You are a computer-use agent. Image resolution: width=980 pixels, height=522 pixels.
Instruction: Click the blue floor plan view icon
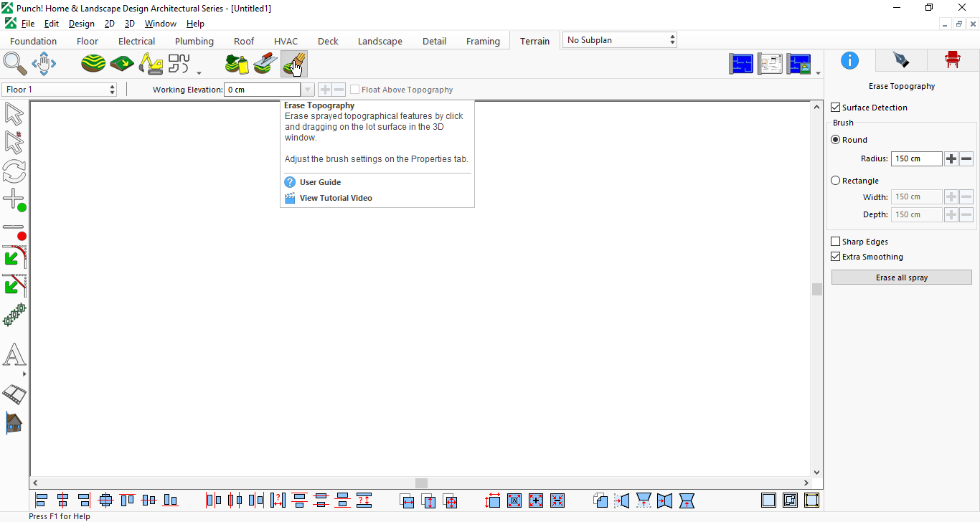[742, 64]
